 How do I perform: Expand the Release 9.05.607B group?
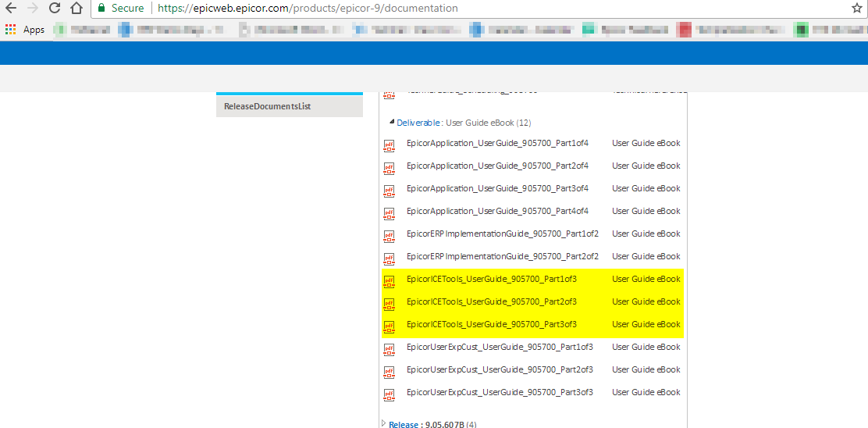click(383, 423)
